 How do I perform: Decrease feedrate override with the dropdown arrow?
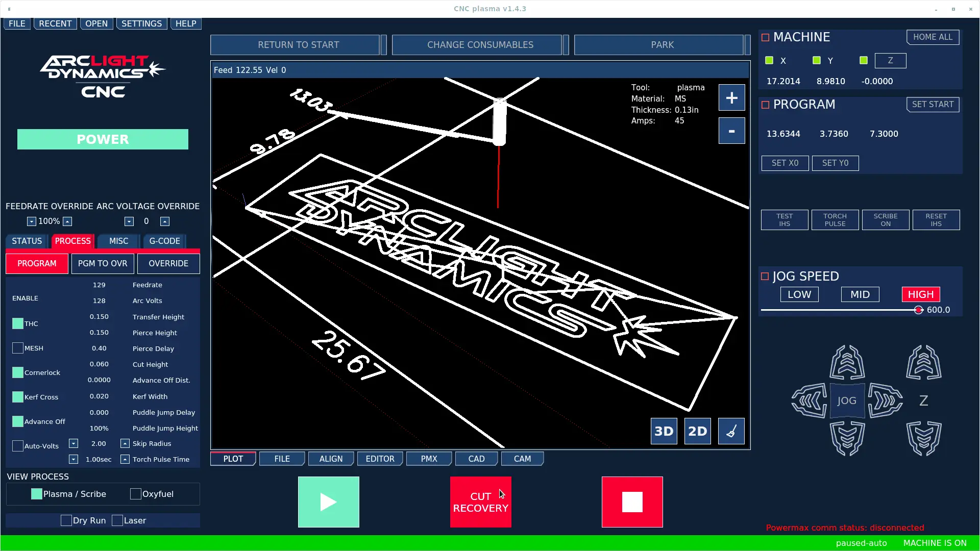point(31,221)
